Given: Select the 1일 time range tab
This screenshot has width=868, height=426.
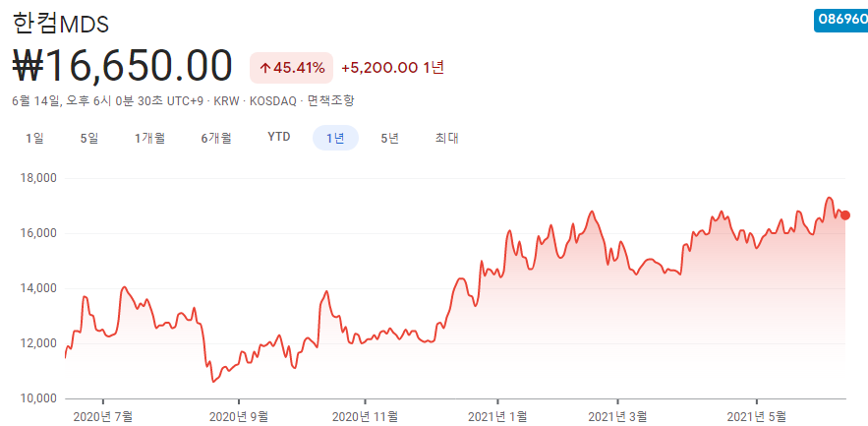Looking at the screenshot, I should coord(34,138).
